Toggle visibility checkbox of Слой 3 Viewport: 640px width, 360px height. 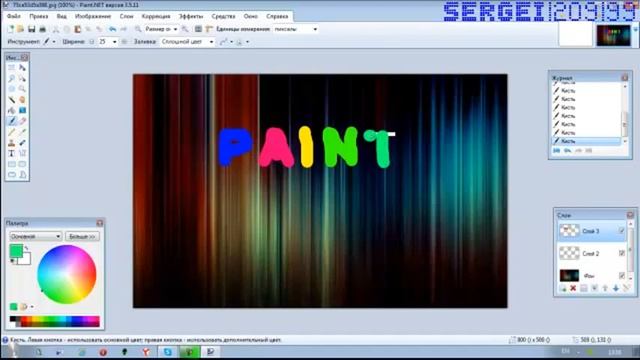(x=622, y=231)
